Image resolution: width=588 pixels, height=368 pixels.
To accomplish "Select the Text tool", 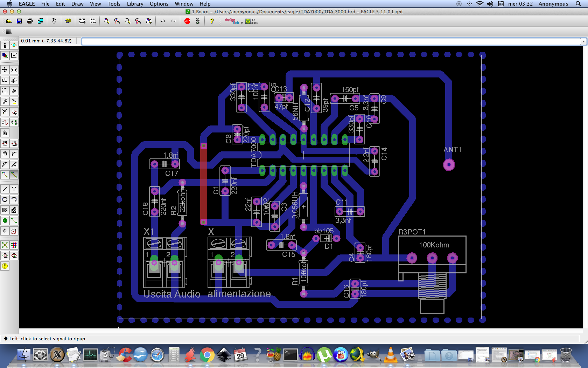I will [14, 189].
